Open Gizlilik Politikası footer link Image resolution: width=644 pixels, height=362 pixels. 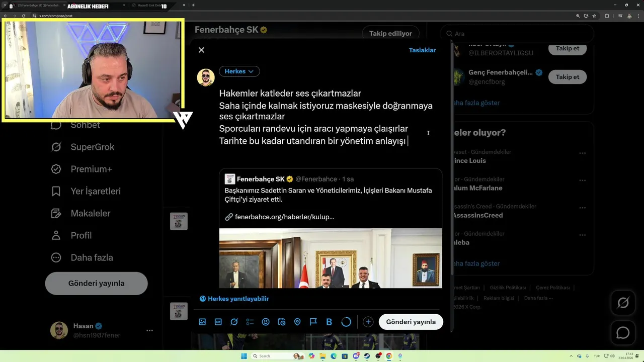pos(508,288)
